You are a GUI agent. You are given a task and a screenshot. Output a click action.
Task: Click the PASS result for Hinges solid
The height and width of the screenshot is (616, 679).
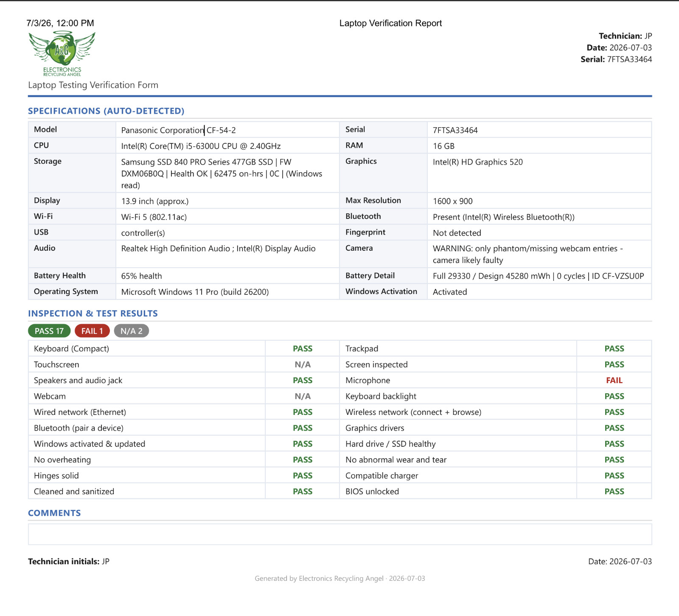pyautogui.click(x=303, y=476)
